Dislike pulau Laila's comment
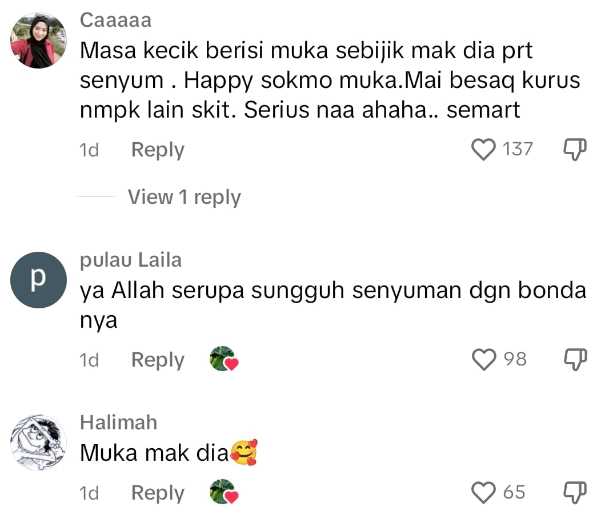This screenshot has height=525, width=616. pyautogui.click(x=575, y=359)
